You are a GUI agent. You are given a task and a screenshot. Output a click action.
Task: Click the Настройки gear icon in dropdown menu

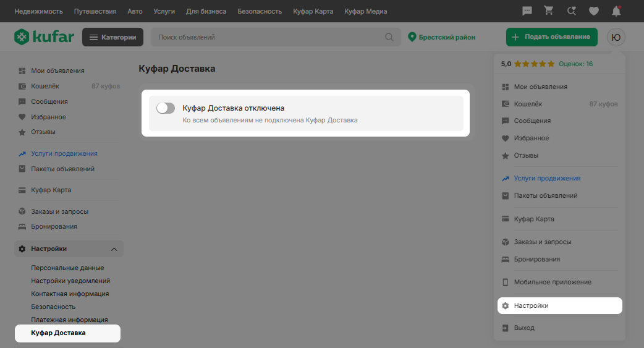(506, 306)
